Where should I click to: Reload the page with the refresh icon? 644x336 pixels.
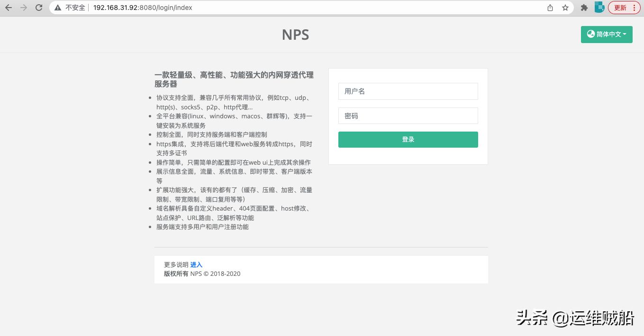(x=39, y=8)
